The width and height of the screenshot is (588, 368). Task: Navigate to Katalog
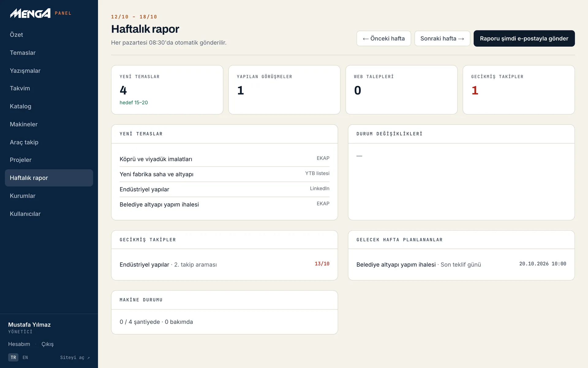(x=49, y=106)
